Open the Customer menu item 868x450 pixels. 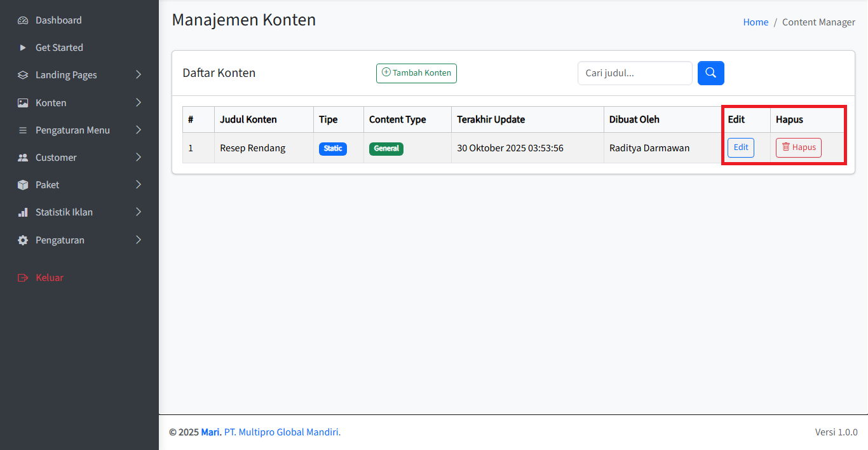pyautogui.click(x=56, y=158)
